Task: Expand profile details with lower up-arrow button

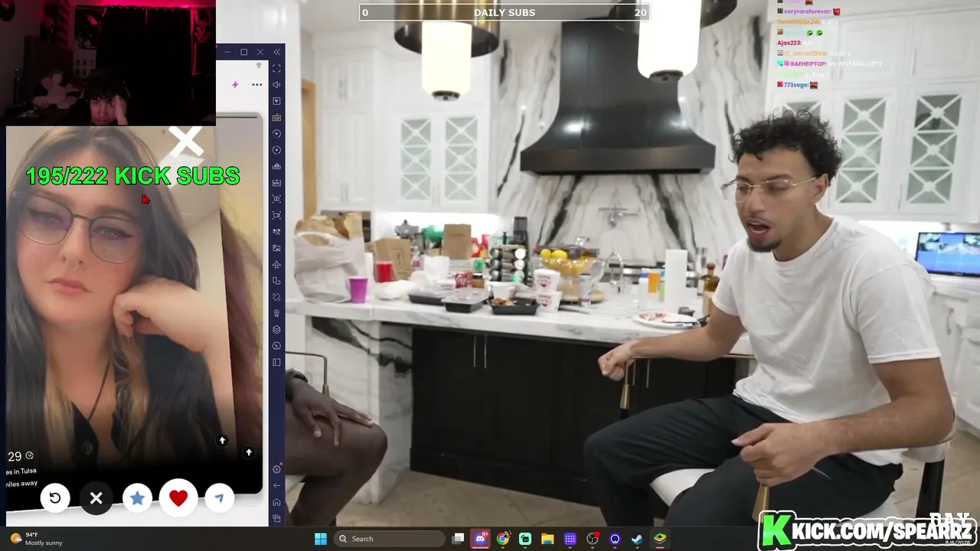Action: [248, 452]
